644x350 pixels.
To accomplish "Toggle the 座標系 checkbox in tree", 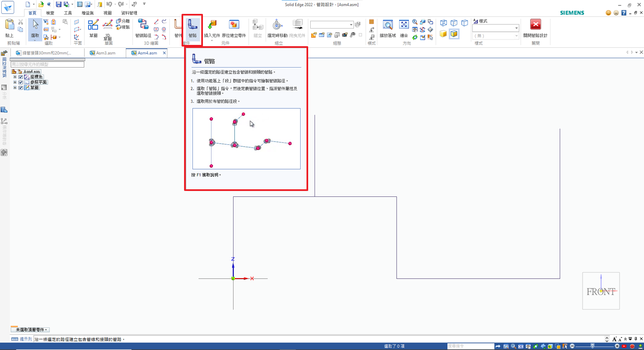I will 21,77.
